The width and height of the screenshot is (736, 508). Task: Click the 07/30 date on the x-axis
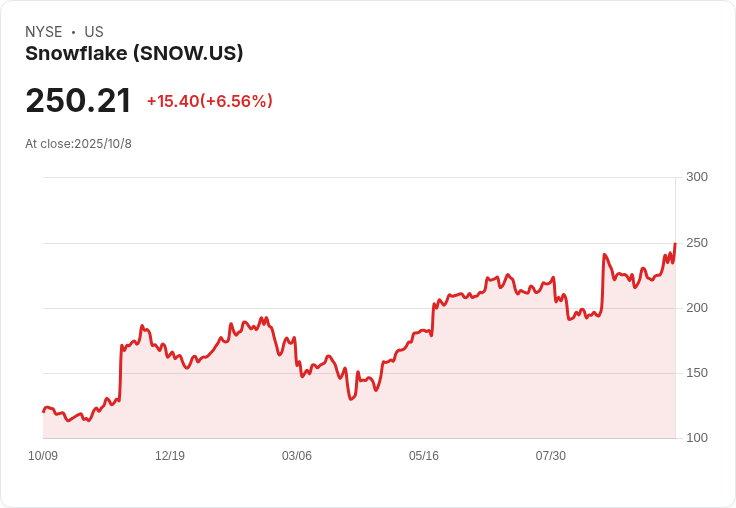tap(551, 456)
